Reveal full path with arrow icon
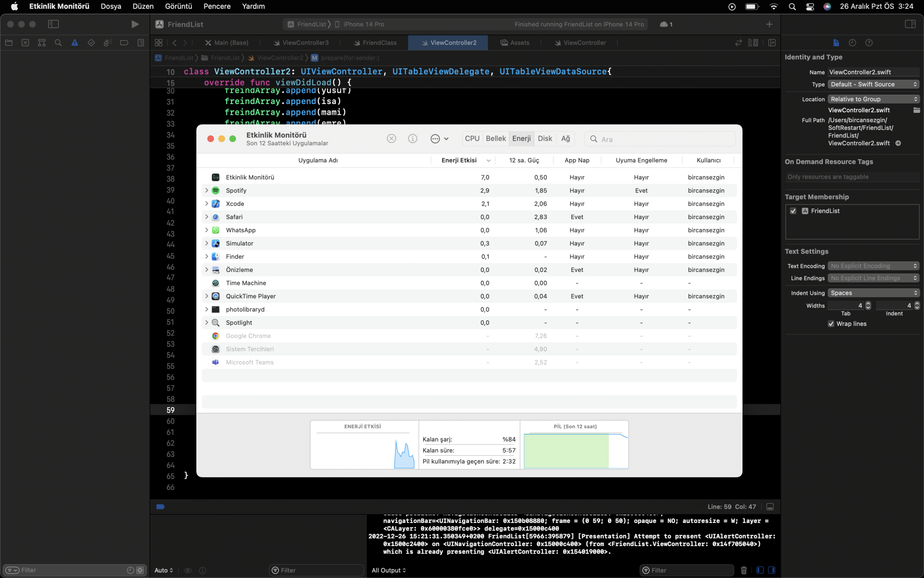924x578 pixels. pyautogui.click(x=898, y=143)
